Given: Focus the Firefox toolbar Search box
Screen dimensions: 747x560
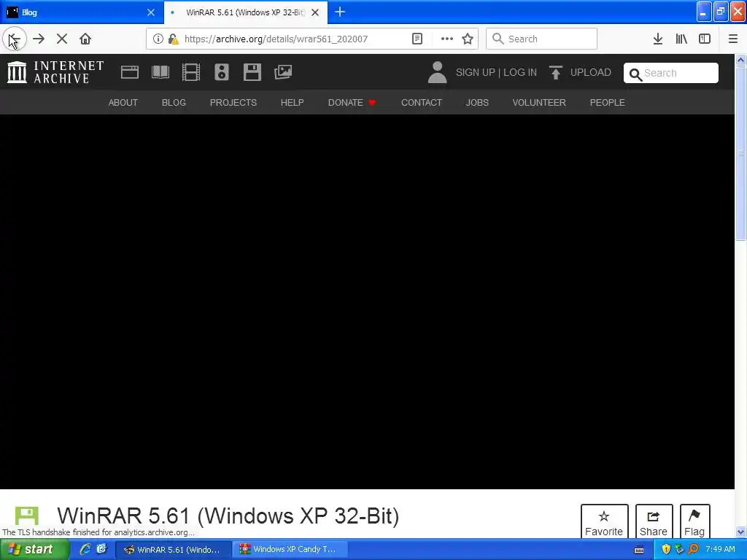Looking at the screenshot, I should [x=542, y=39].
